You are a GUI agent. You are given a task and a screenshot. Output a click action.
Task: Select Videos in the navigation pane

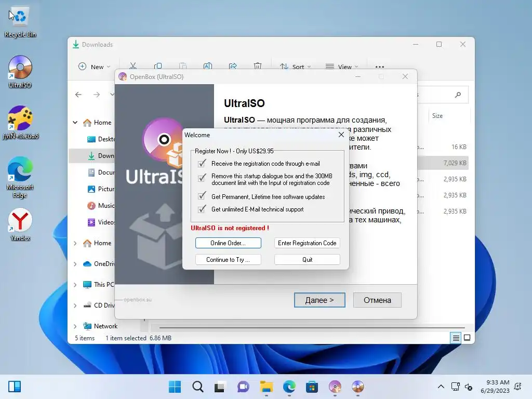coord(101,222)
